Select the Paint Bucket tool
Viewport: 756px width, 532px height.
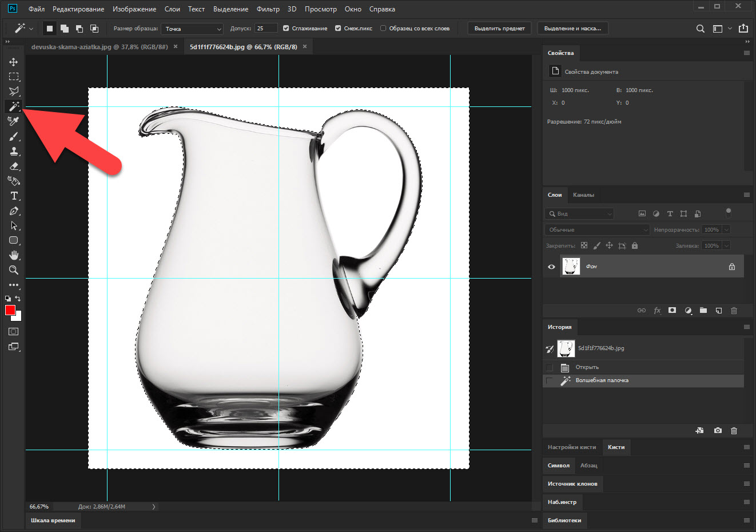pos(14,181)
